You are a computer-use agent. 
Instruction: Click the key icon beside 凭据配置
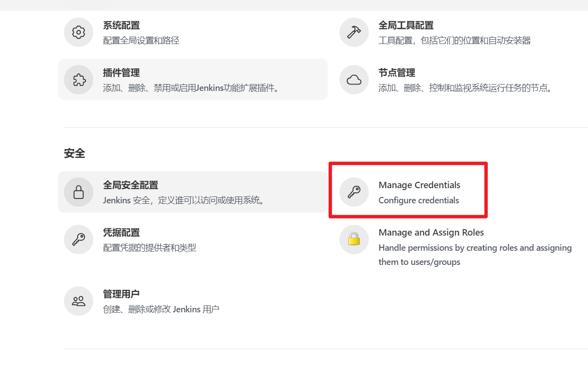[x=78, y=239]
